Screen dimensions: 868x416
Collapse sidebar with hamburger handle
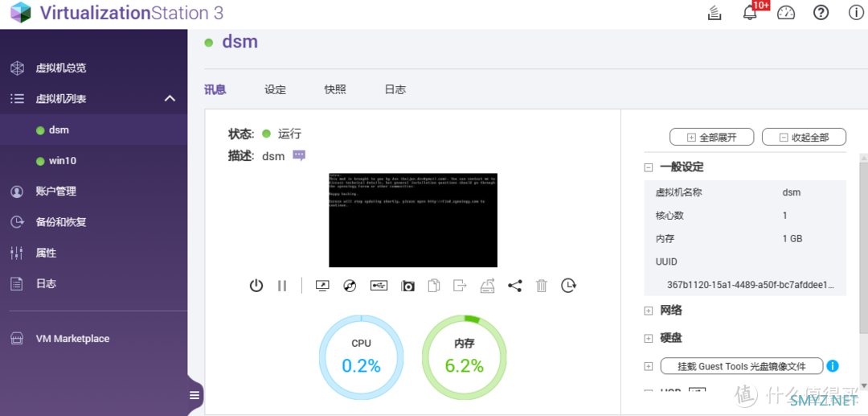[x=194, y=395]
